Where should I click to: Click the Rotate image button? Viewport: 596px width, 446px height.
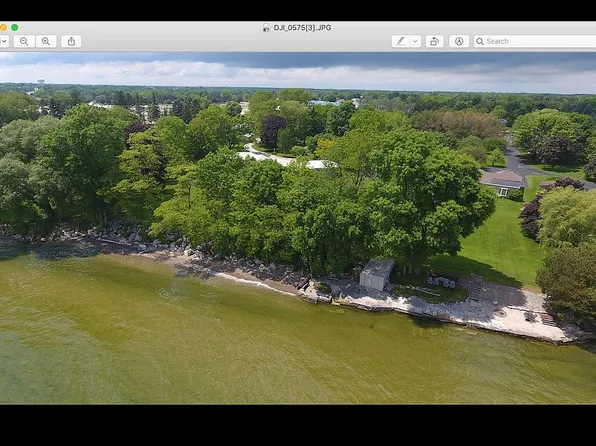pyautogui.click(x=434, y=41)
